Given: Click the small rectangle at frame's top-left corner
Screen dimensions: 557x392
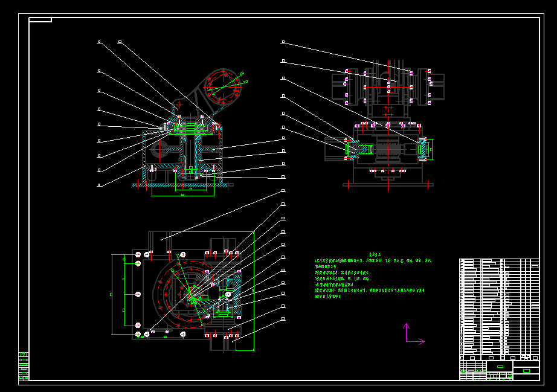Looking at the screenshot, I should click(x=40, y=20).
